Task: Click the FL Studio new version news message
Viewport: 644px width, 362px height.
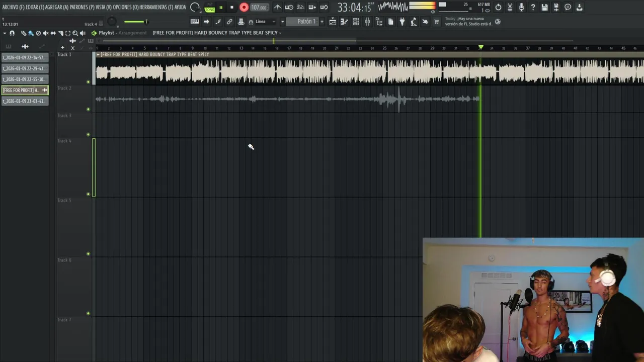Action: (469, 21)
